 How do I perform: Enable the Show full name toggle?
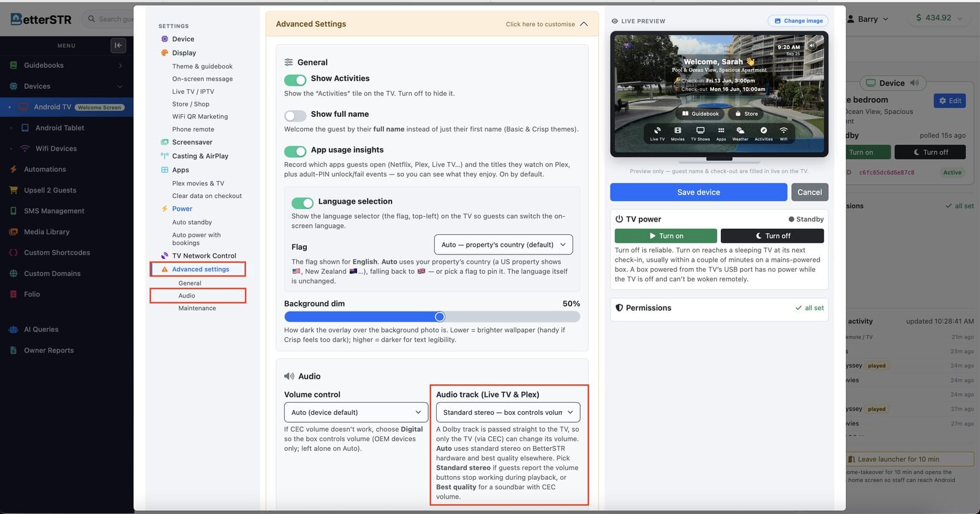pyautogui.click(x=295, y=116)
